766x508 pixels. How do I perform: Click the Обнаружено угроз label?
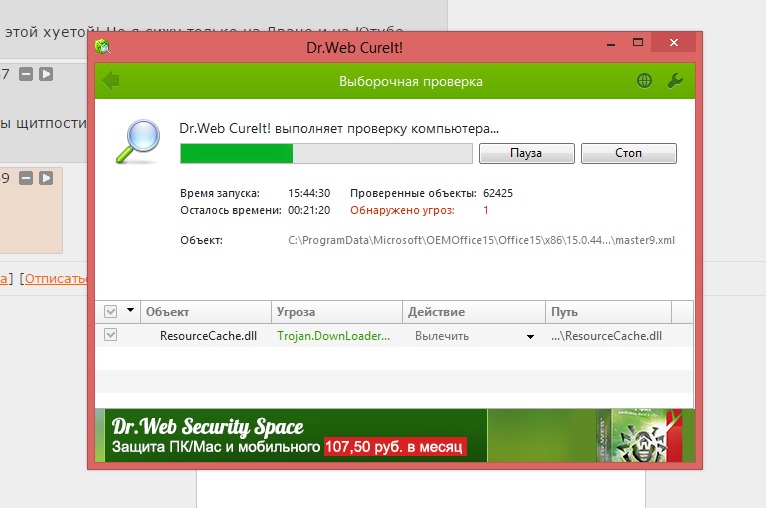(x=402, y=211)
